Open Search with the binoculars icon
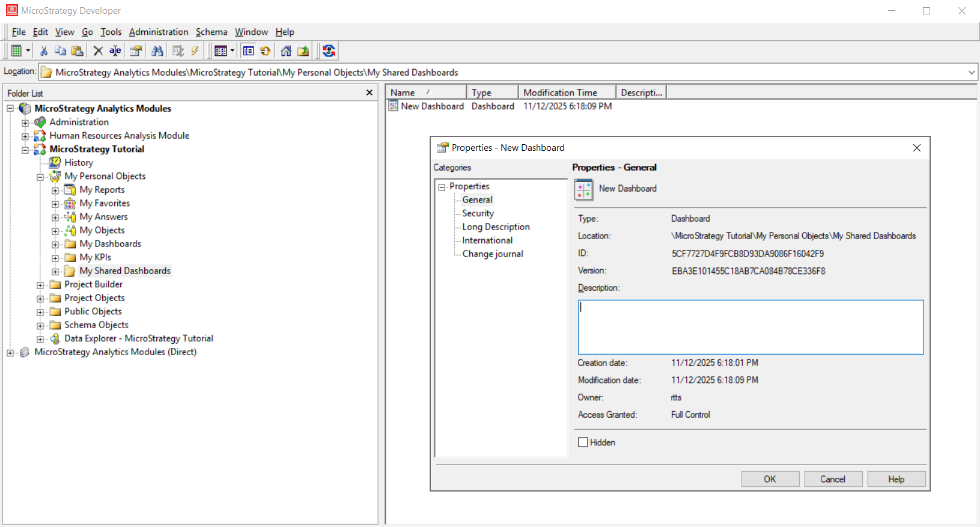The width and height of the screenshot is (980, 527). click(157, 51)
